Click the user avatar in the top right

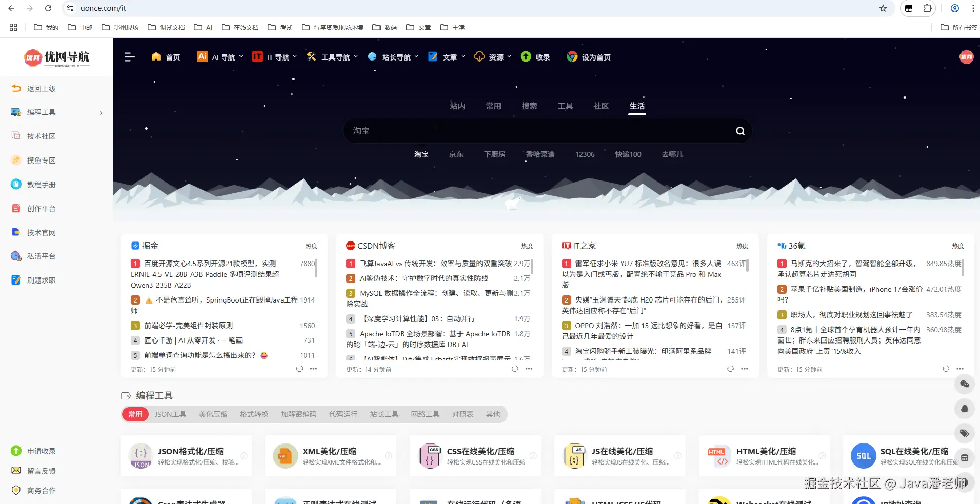coord(966,56)
